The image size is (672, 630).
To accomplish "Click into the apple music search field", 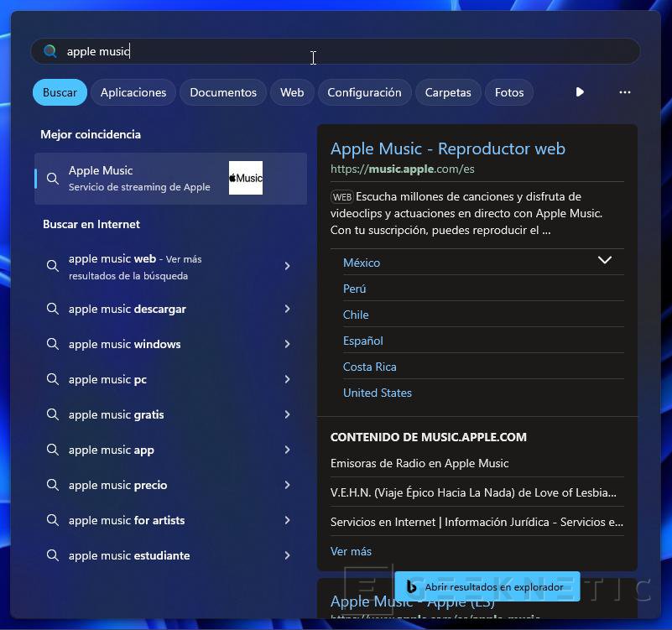I will tap(336, 51).
